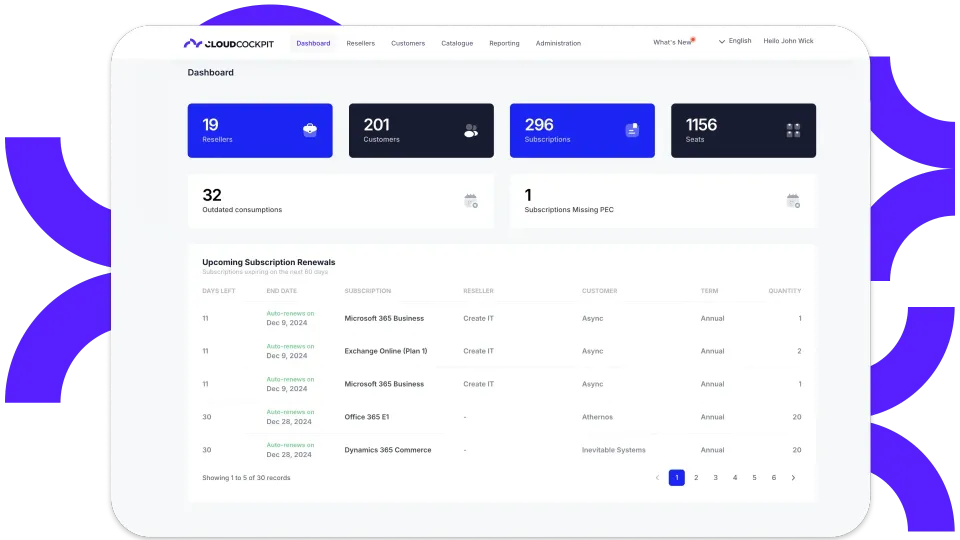Viewport: 960px width, 540px height.
Task: Open the 296 Subscriptions card
Action: (582, 130)
